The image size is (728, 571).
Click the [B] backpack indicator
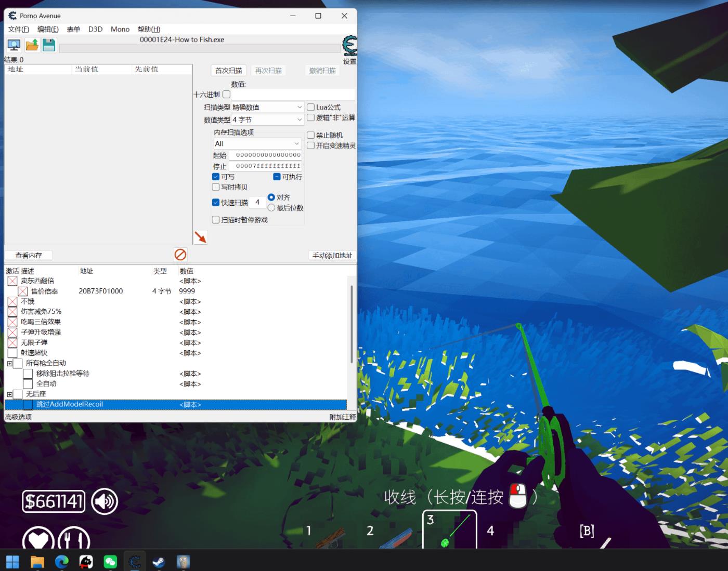[x=587, y=530]
